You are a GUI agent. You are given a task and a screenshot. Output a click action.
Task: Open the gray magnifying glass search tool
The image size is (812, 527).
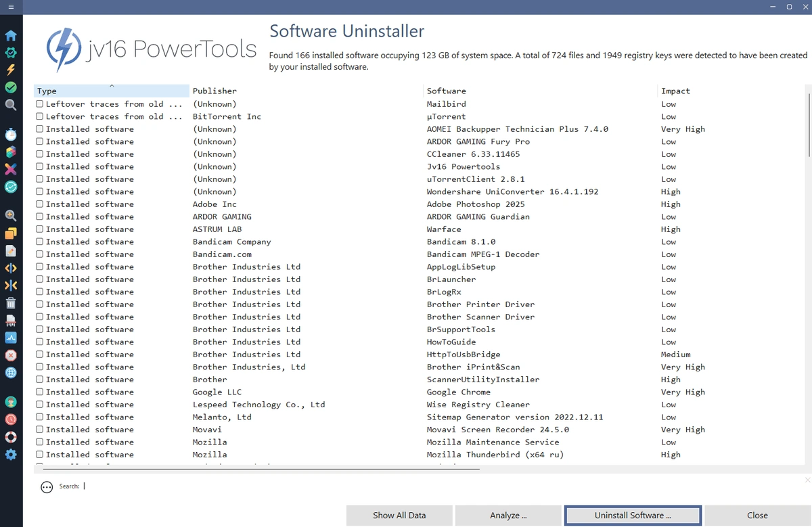tap(11, 105)
